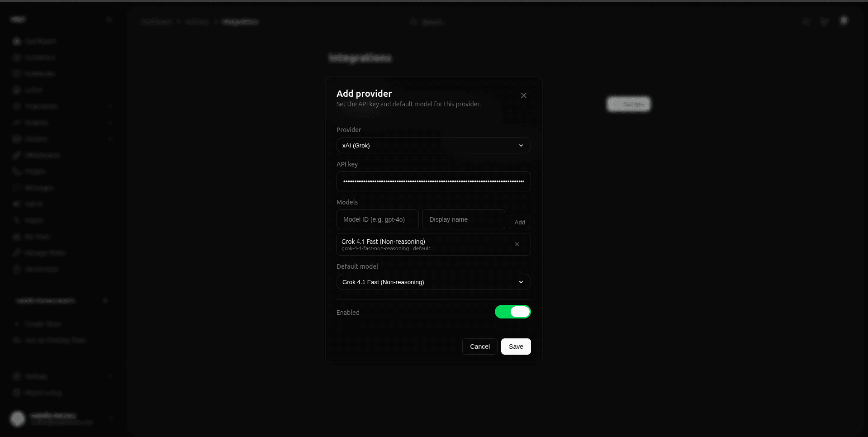
Task: Select the last breadcrumb item in the header
Action: click(240, 21)
